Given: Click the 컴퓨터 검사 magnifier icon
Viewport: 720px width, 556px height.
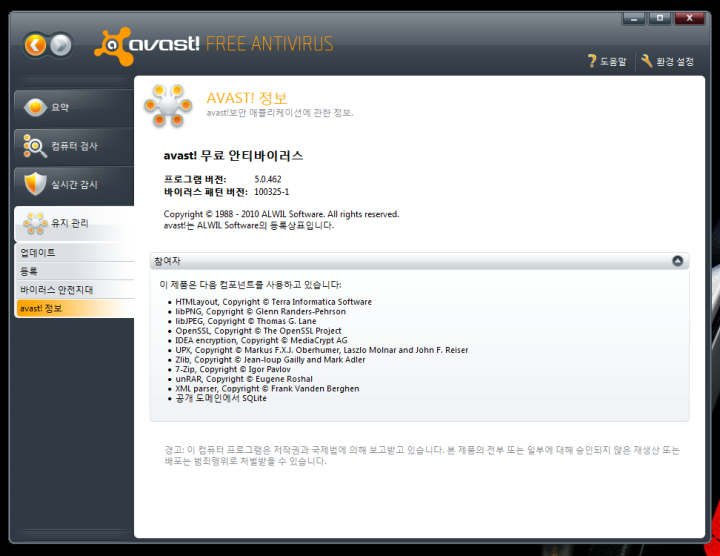Looking at the screenshot, I should [35, 146].
